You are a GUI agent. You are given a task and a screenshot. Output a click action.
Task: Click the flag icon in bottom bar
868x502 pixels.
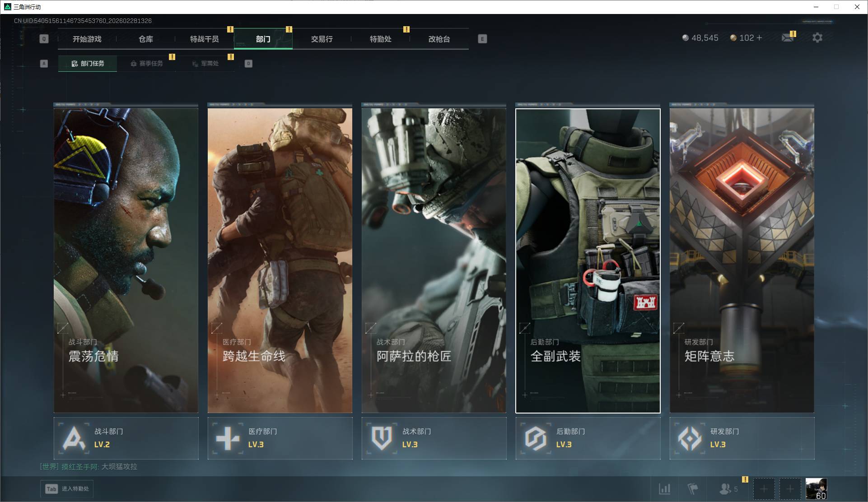692,488
